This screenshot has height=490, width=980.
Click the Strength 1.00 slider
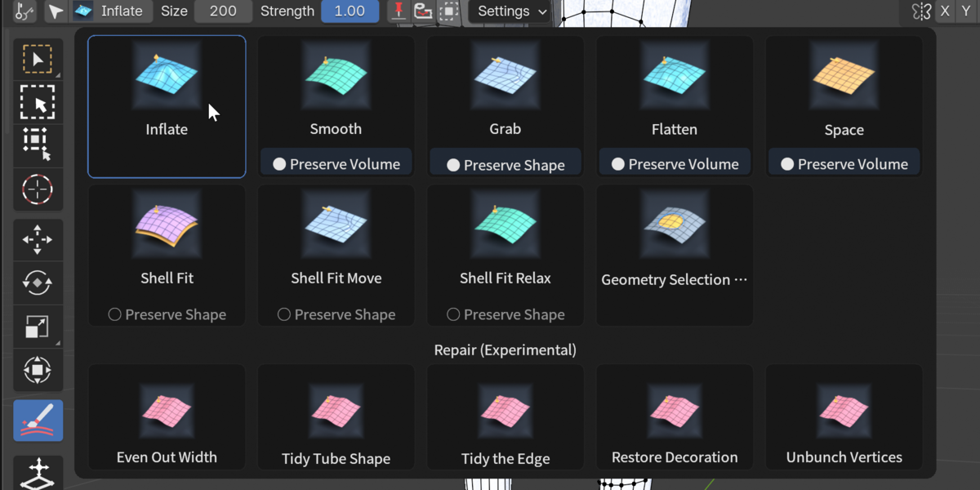(350, 11)
